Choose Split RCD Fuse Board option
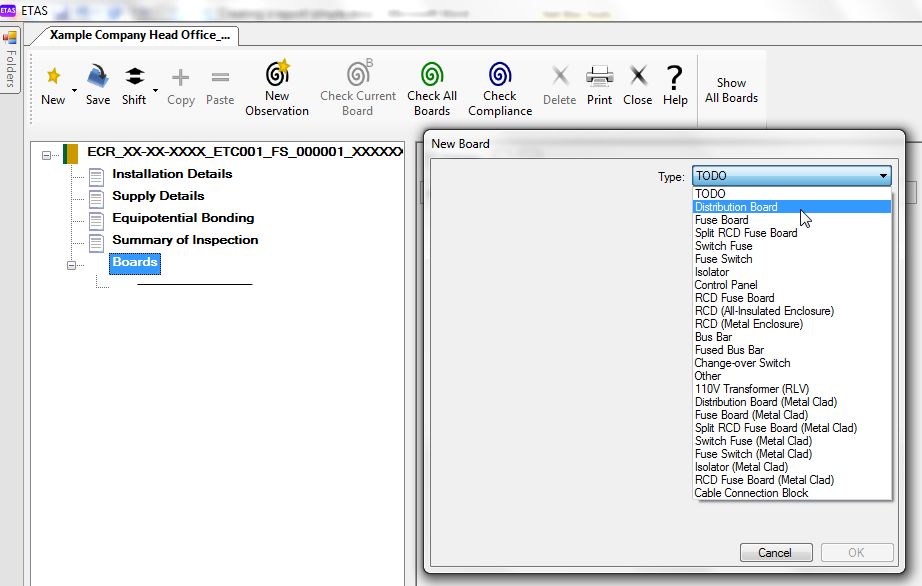922x586 pixels. tap(792, 233)
